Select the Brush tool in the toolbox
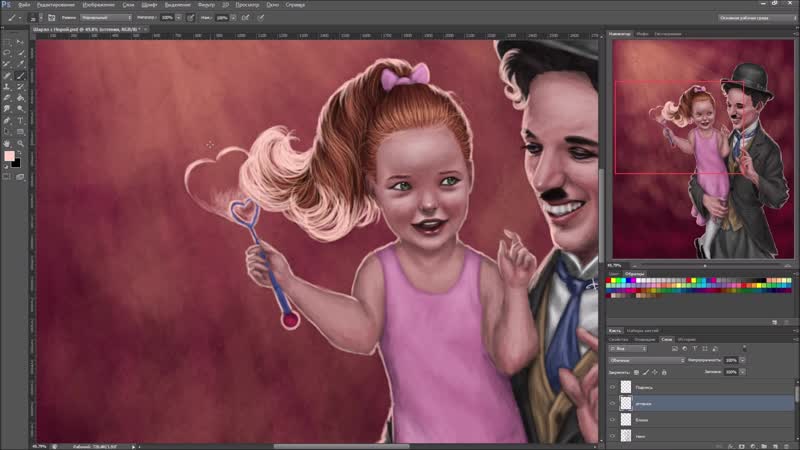800x450 pixels. click(20, 76)
